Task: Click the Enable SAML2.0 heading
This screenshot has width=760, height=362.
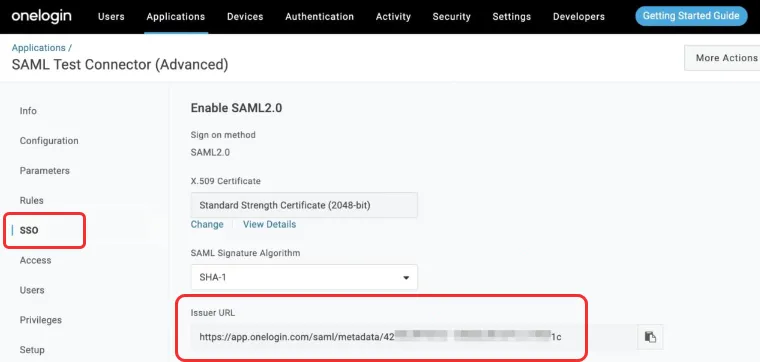Action: click(237, 108)
